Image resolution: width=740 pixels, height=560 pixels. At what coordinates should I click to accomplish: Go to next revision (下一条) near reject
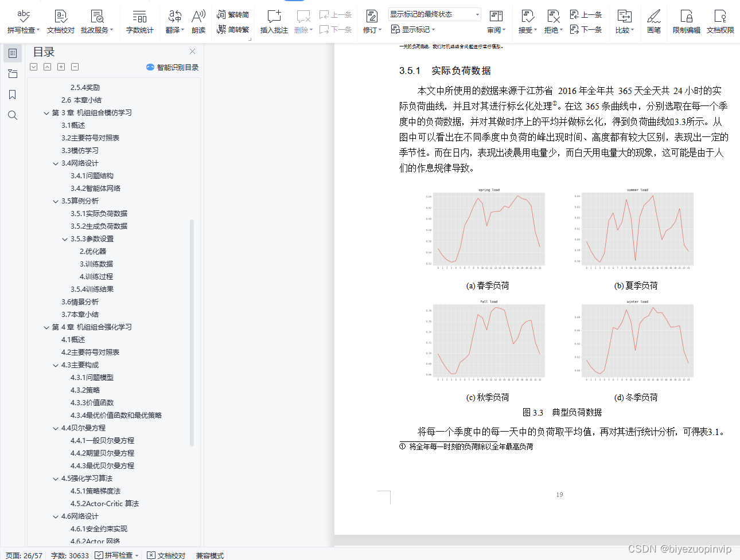(586, 29)
